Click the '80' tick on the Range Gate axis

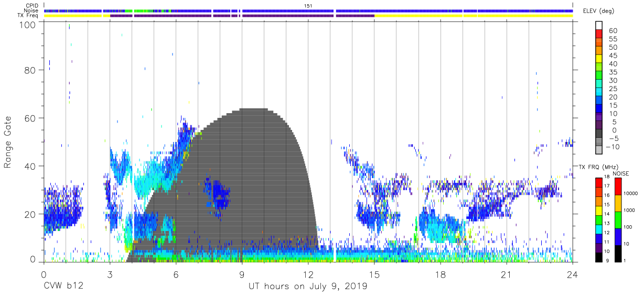[31, 70]
